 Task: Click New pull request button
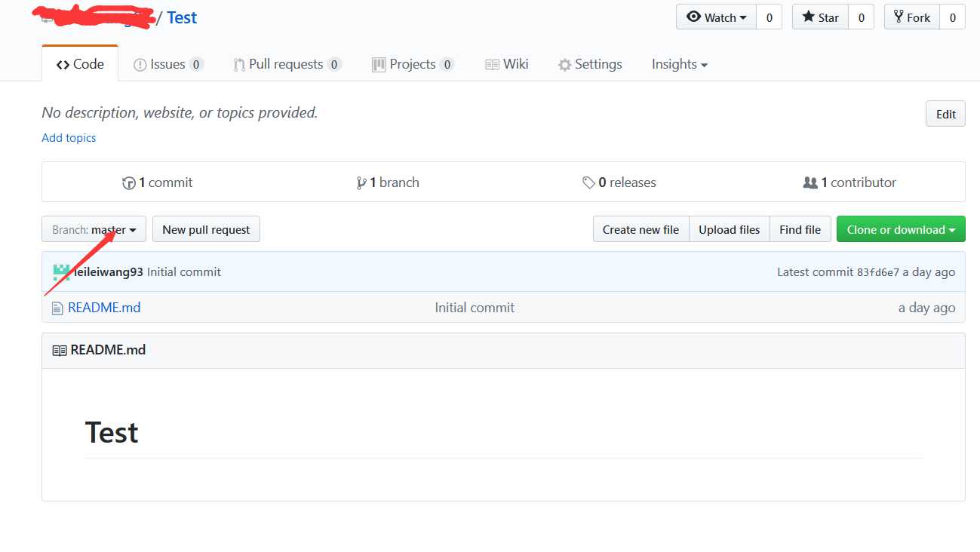206,229
